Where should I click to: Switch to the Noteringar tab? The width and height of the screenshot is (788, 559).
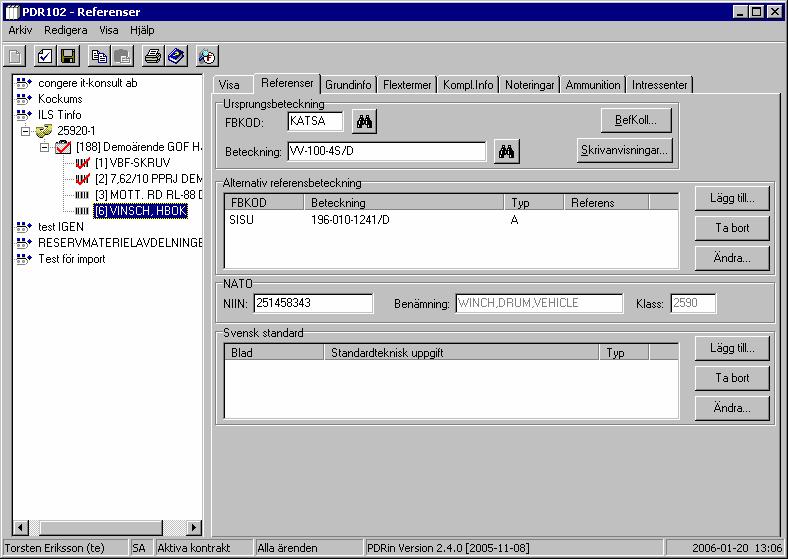pos(529,85)
